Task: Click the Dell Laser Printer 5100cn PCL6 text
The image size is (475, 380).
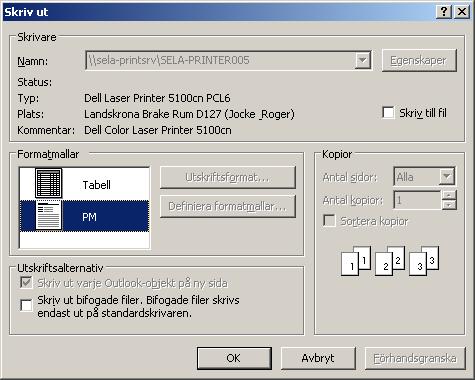Action: pyautogui.click(x=157, y=98)
